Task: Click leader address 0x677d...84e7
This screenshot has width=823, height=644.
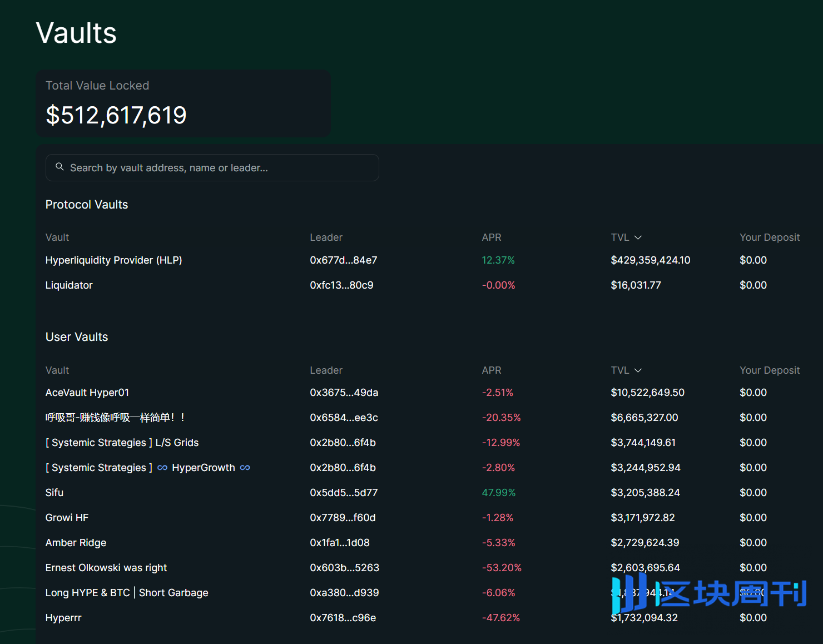Action: 343,260
